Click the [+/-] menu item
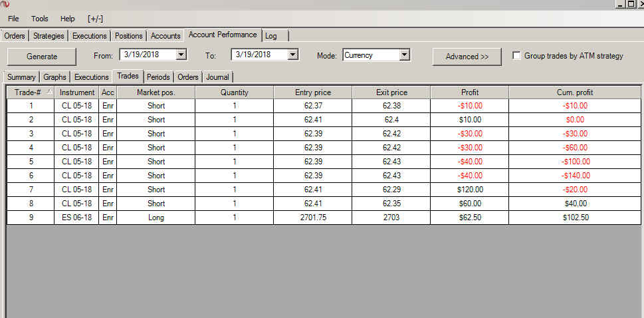The height and width of the screenshot is (318, 644). 95,19
